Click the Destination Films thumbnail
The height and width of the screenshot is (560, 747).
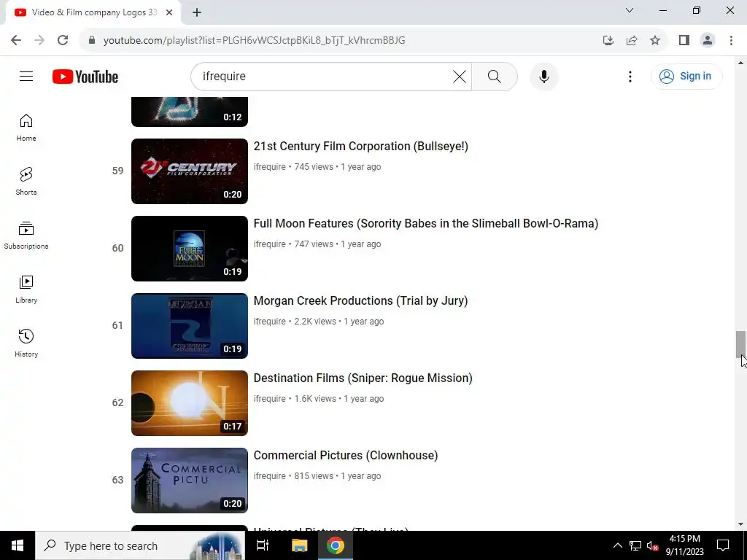pos(190,402)
